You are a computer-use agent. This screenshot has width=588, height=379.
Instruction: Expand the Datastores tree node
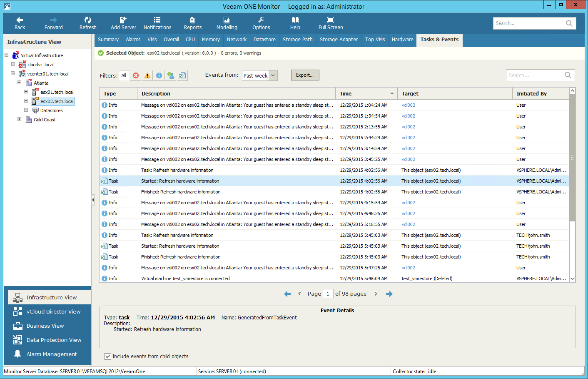point(26,110)
